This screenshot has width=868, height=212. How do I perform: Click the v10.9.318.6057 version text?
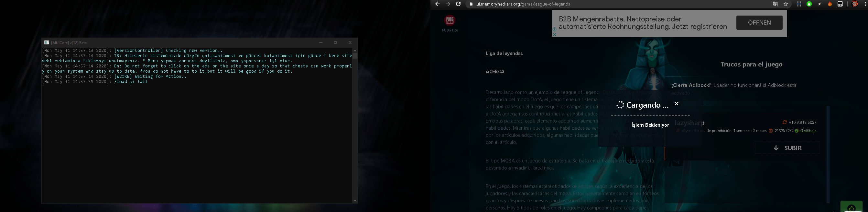pyautogui.click(x=803, y=122)
